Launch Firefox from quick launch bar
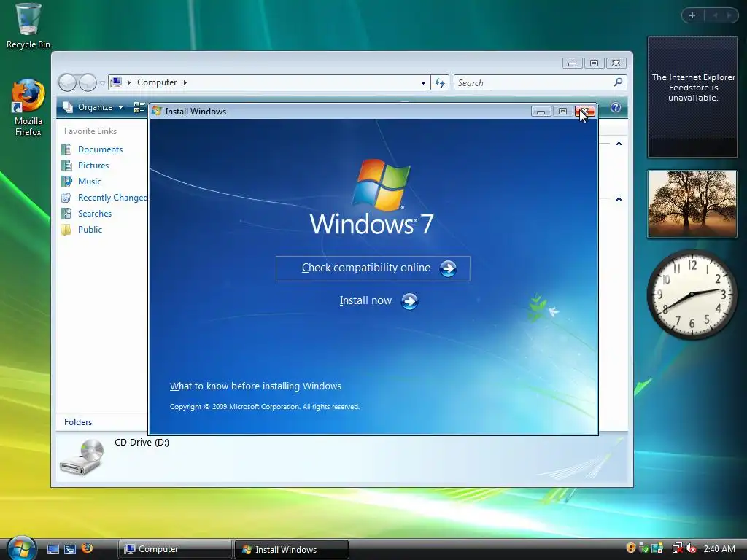Viewport: 747px width, 560px height. coord(88,548)
